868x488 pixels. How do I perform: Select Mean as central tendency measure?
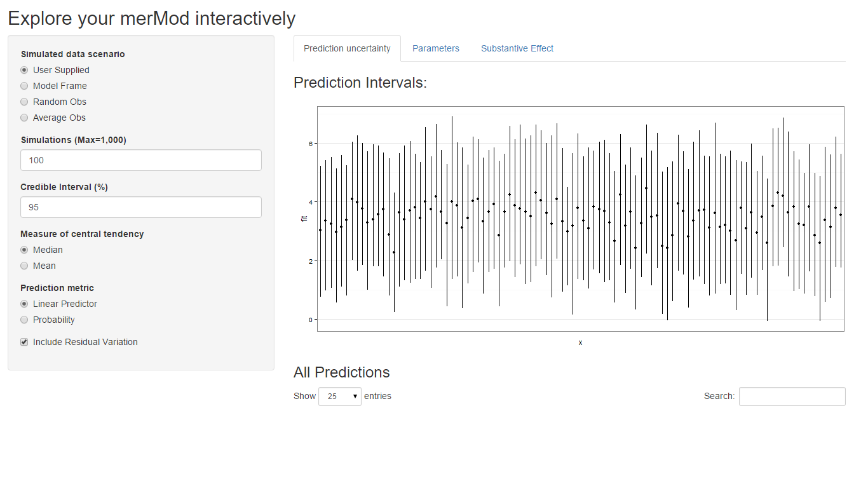click(x=24, y=266)
